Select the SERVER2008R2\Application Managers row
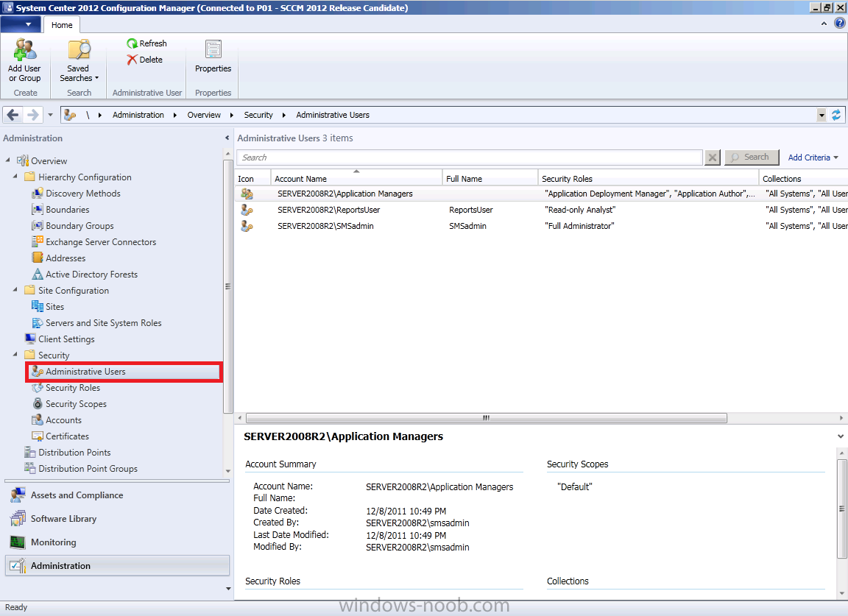Screen dimensions: 848x616 pos(541,194)
